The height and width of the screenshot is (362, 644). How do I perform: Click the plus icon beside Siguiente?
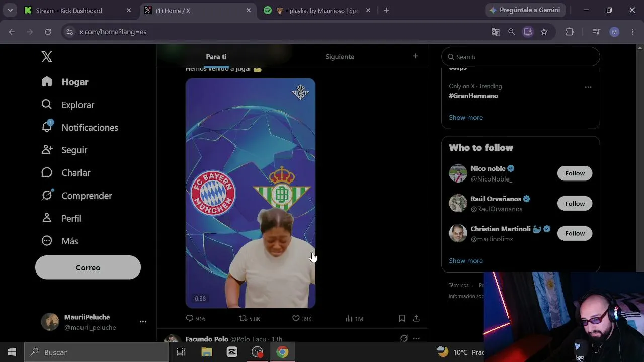click(415, 56)
